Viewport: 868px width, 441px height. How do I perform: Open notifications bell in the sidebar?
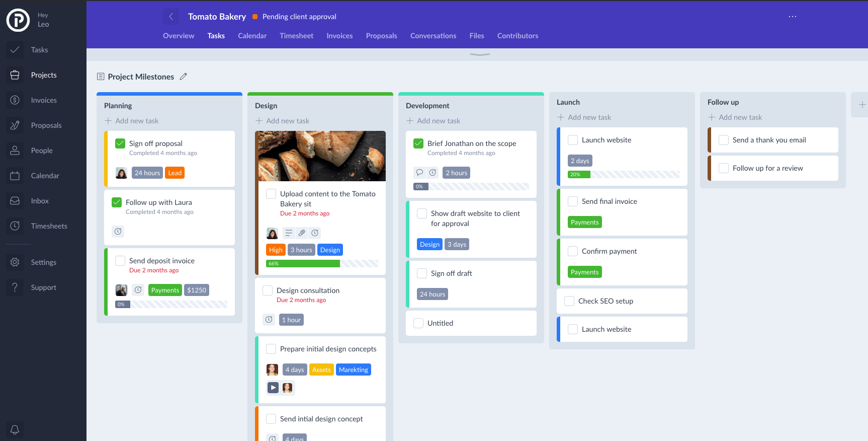pyautogui.click(x=15, y=429)
